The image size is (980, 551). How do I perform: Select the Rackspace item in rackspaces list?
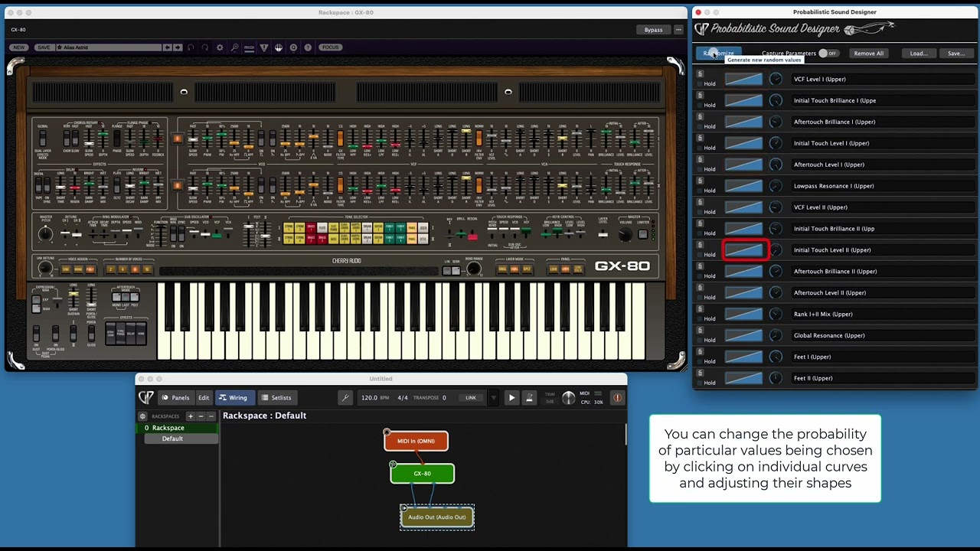(x=178, y=428)
